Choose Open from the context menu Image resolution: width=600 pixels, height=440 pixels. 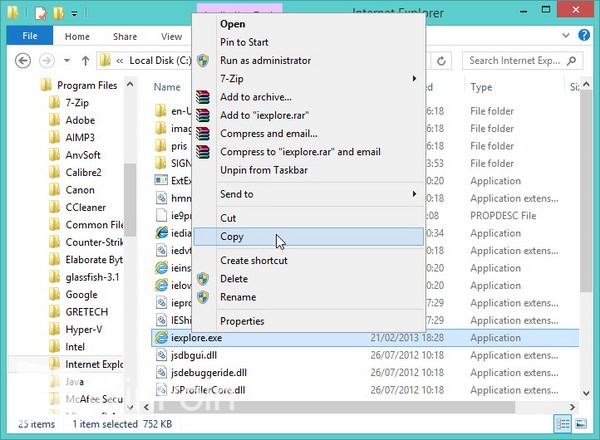[308, 24]
